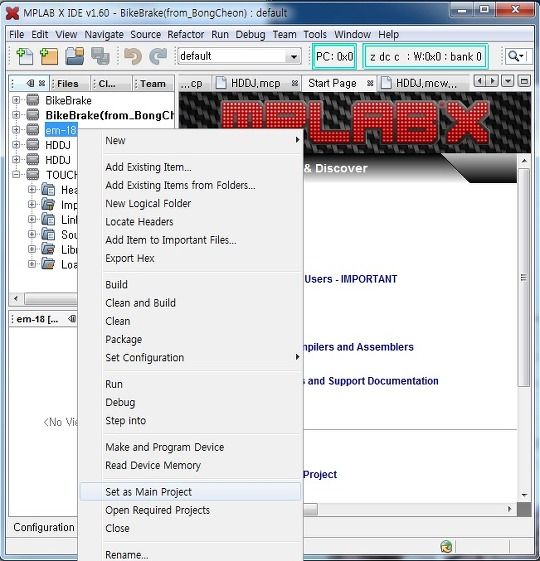This screenshot has height=561, width=540.
Task: Choose Export Hex from context menu
Action: (190, 258)
